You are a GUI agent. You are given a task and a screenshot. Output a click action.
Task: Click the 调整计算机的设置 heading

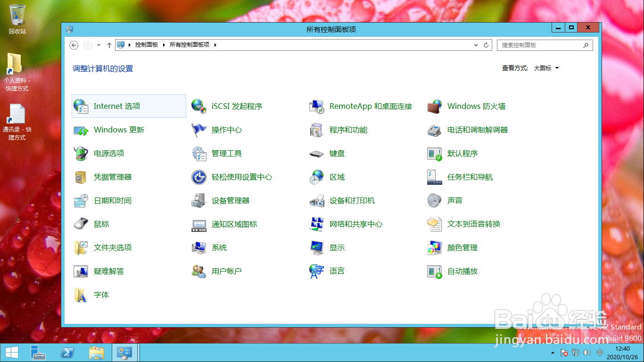pyautogui.click(x=103, y=69)
